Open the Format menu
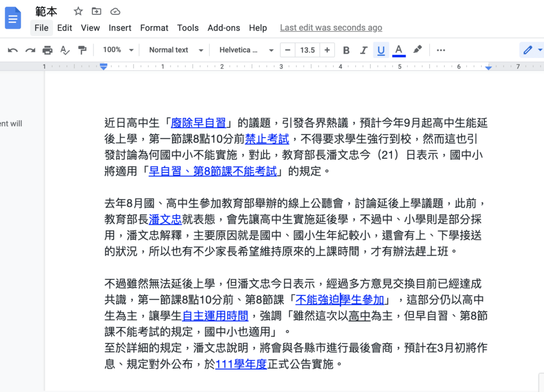This screenshot has height=392, width=544. (x=154, y=28)
